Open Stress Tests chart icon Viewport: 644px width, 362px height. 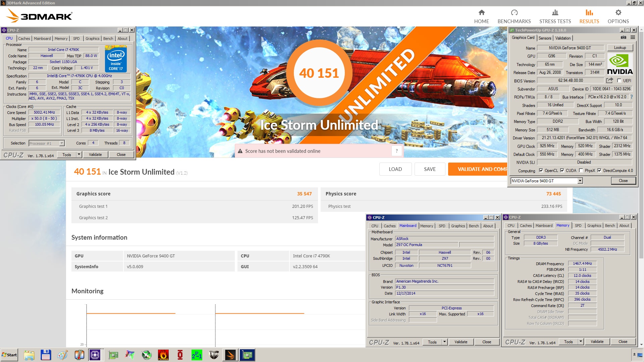click(555, 12)
